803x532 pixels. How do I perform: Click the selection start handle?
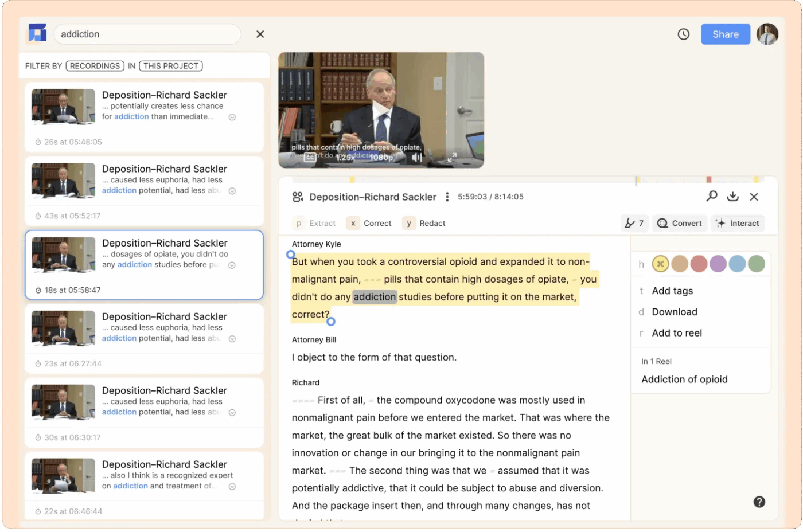pyautogui.click(x=291, y=255)
